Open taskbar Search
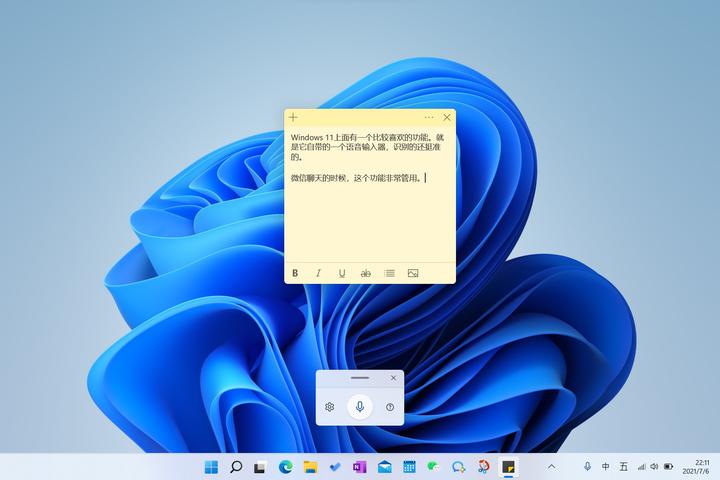 click(236, 467)
